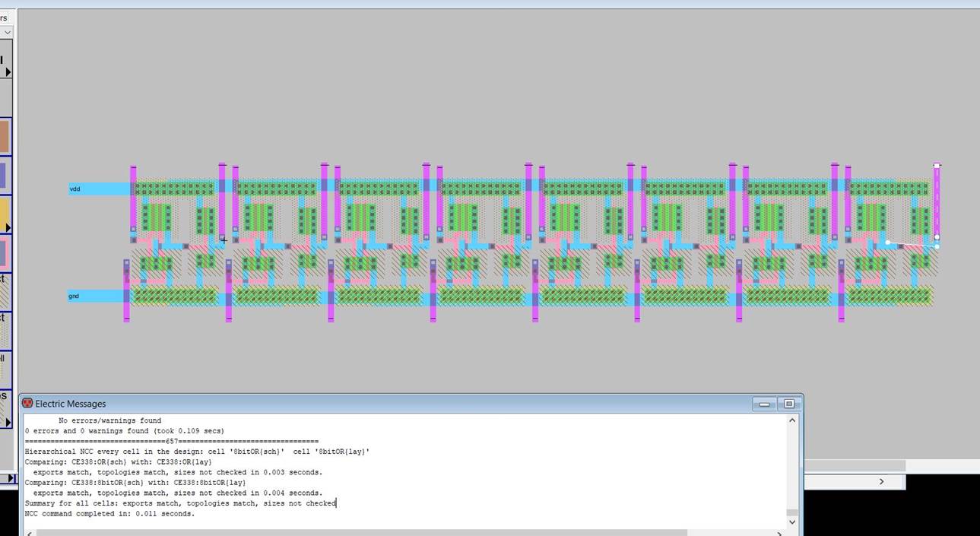This screenshot has height=536, width=980.
Task: Minimize the Electric Messages window
Action: (765, 404)
